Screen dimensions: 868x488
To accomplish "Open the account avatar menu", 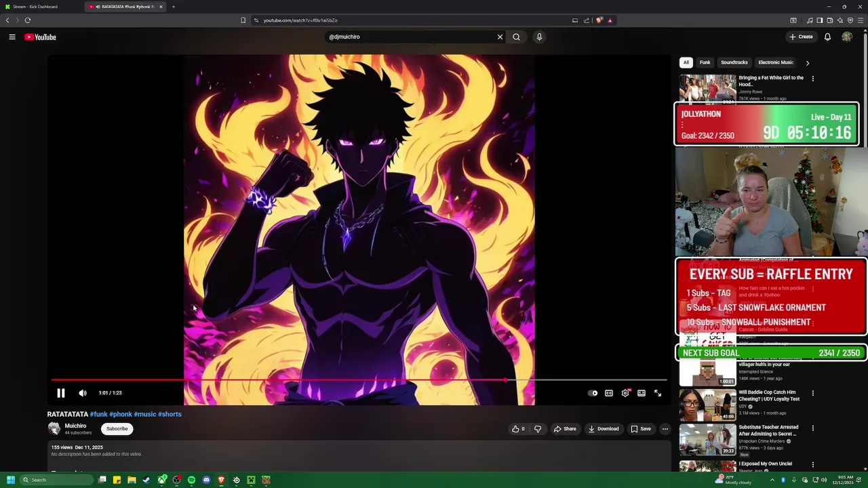I will coord(847,37).
